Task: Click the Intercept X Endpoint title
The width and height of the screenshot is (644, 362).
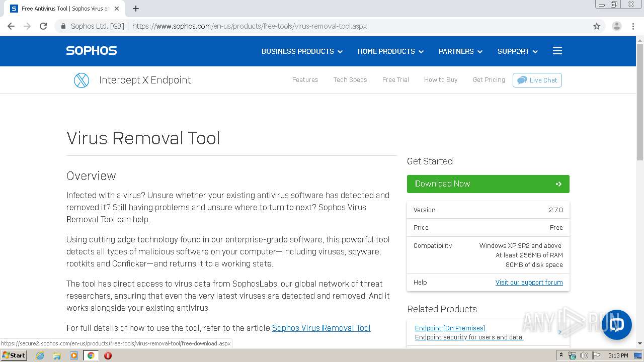Action: tap(145, 80)
